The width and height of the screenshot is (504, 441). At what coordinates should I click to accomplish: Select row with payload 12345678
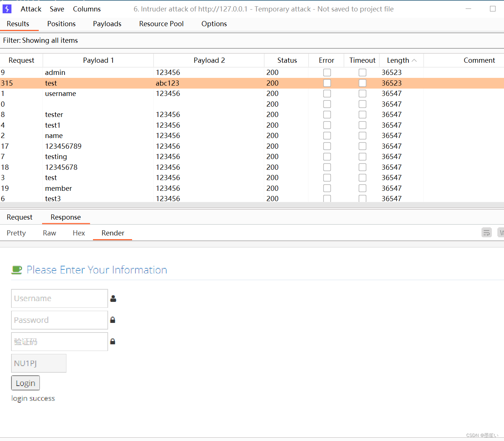(x=252, y=167)
